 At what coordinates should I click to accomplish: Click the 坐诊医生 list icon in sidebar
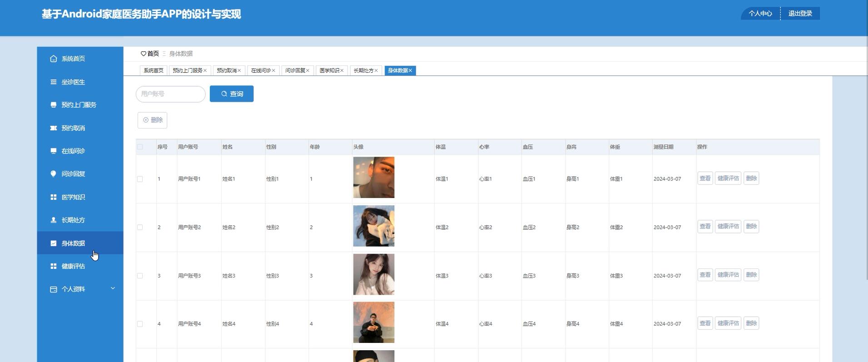pyautogui.click(x=54, y=82)
